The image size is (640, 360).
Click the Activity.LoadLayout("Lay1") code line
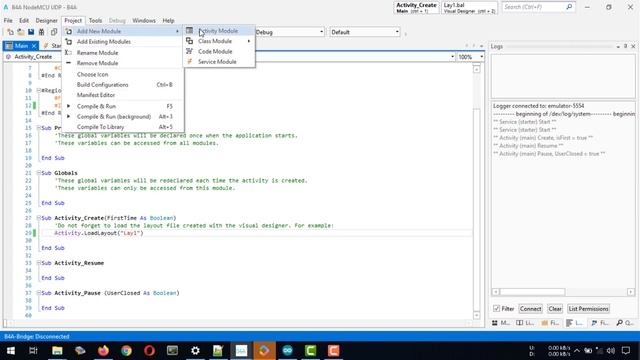tap(99, 233)
